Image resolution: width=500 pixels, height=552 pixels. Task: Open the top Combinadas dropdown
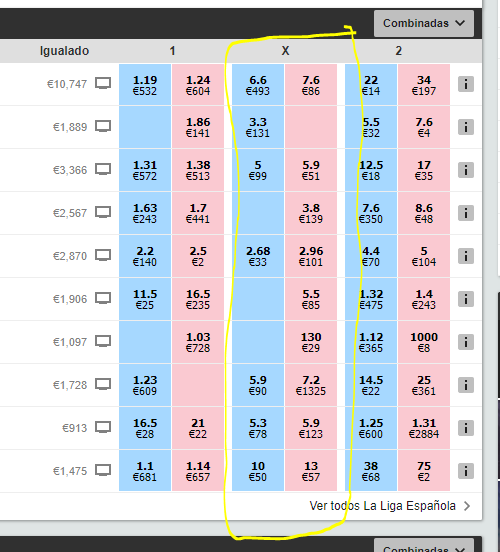pyautogui.click(x=424, y=23)
